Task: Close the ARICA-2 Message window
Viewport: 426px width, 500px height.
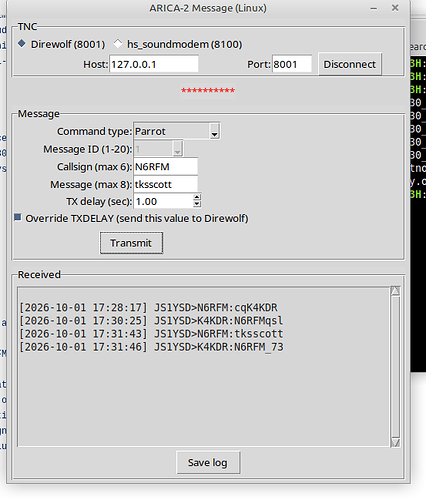Action: (x=395, y=8)
